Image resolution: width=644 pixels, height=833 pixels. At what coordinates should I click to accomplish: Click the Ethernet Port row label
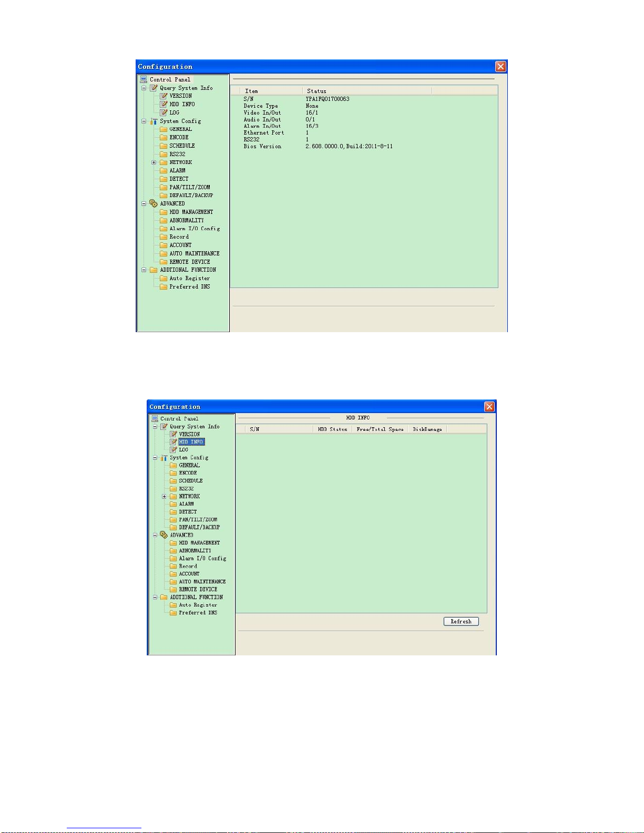(x=264, y=133)
